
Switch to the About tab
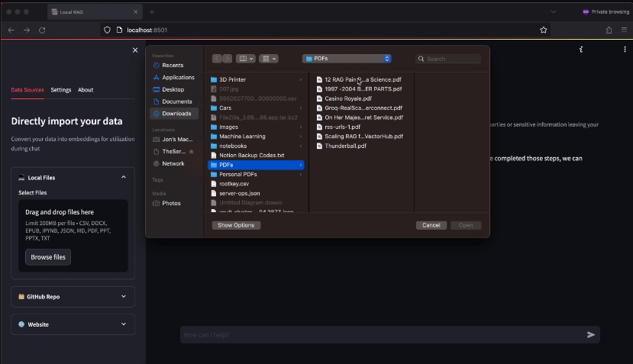[x=86, y=90]
